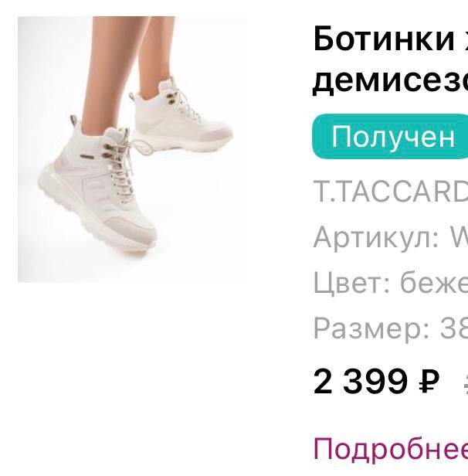
Task: Click the rear boot in the photo
Action: pyautogui.click(x=181, y=117)
